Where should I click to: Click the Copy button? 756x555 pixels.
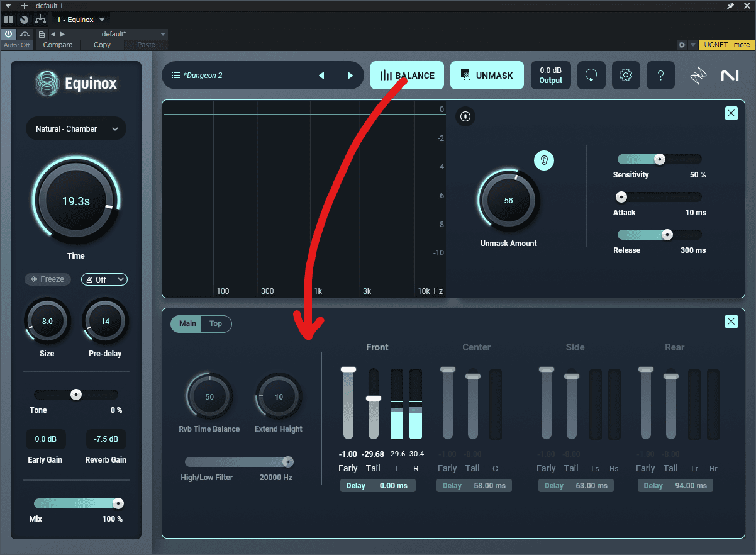point(102,45)
